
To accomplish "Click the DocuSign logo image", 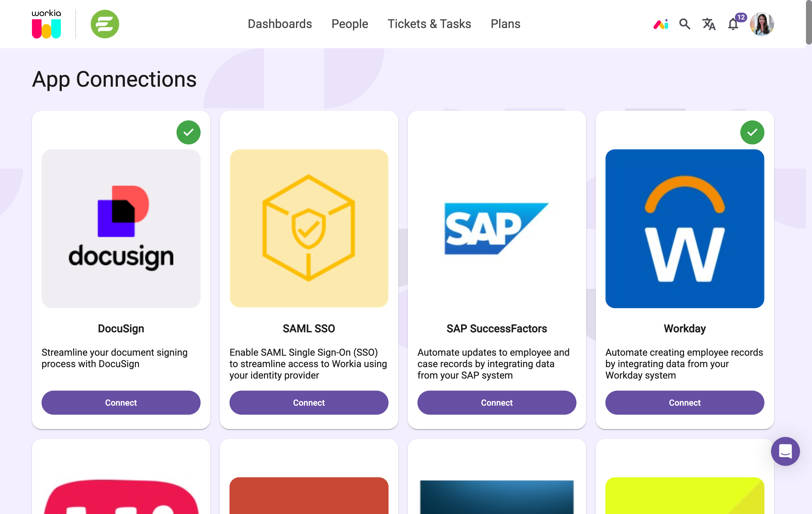I will pos(121,229).
